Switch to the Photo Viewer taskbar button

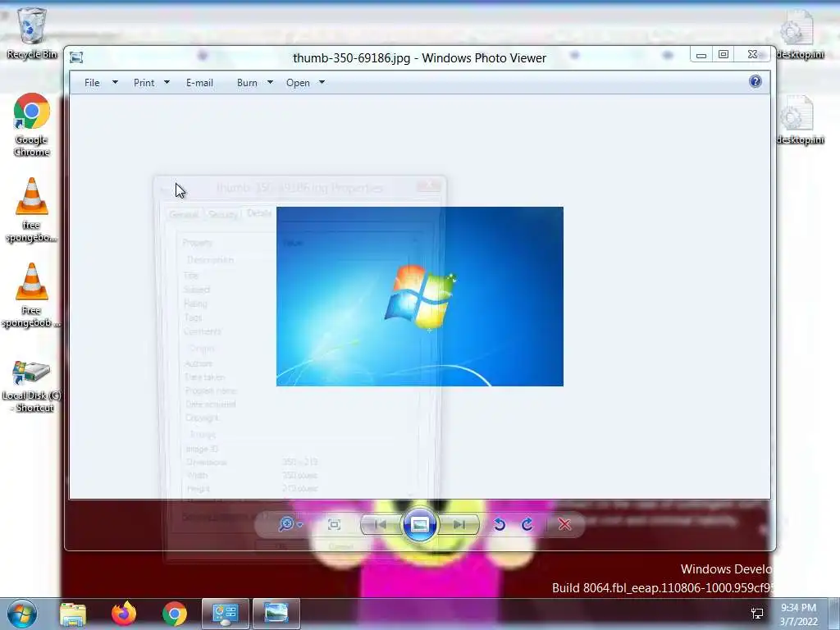point(276,614)
